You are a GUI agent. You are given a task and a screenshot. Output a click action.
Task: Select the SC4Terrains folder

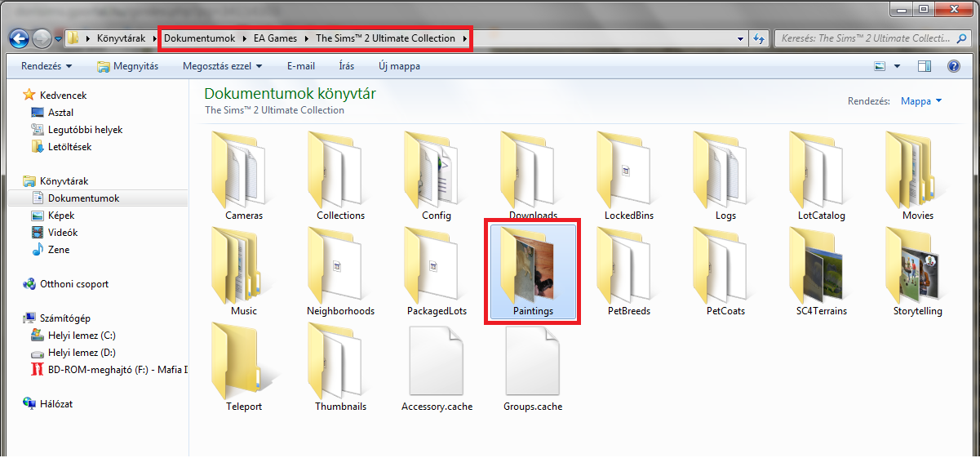point(822,272)
